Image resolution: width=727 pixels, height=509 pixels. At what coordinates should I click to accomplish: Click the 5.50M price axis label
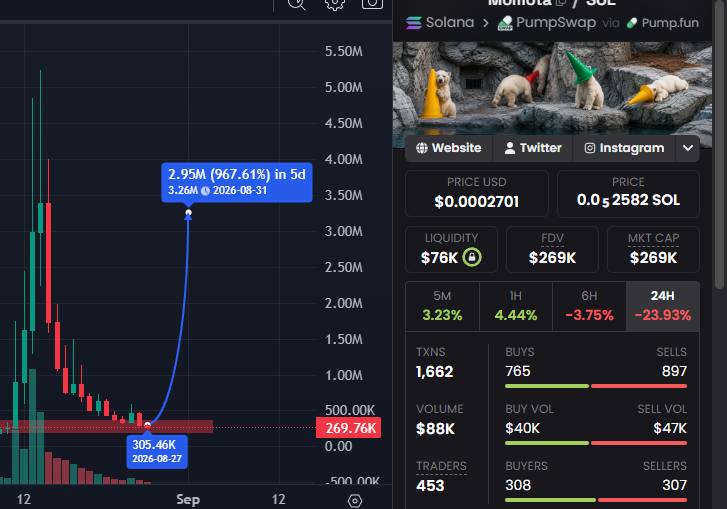click(344, 51)
